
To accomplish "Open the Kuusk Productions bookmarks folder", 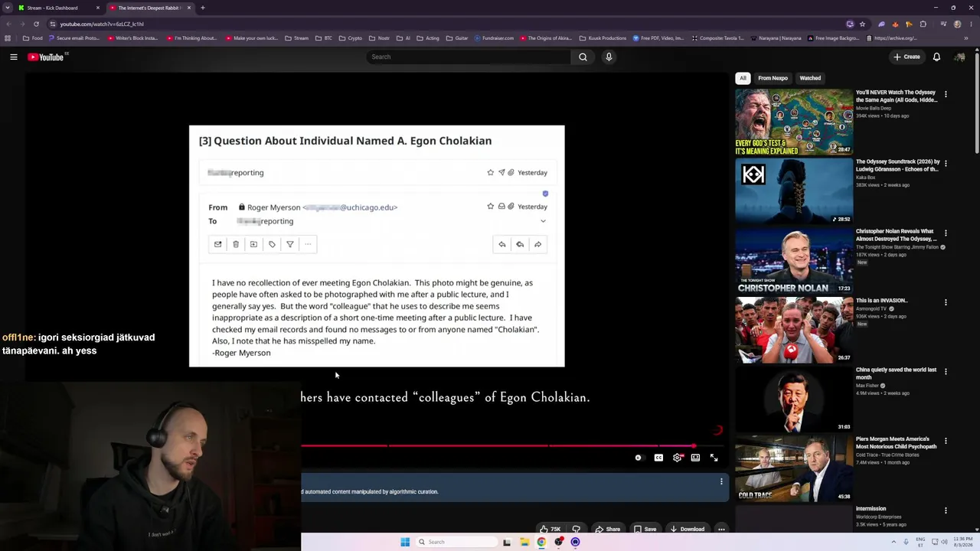I will click(x=603, y=38).
